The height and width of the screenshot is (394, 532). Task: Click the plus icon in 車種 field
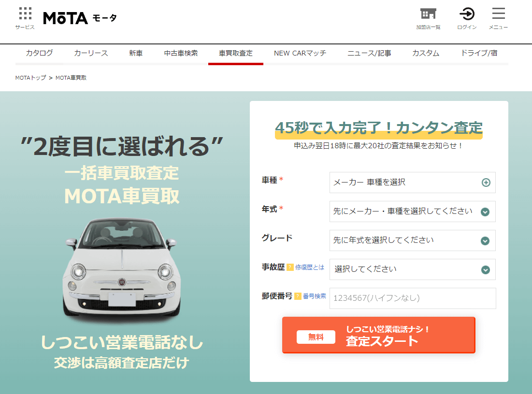point(486,183)
